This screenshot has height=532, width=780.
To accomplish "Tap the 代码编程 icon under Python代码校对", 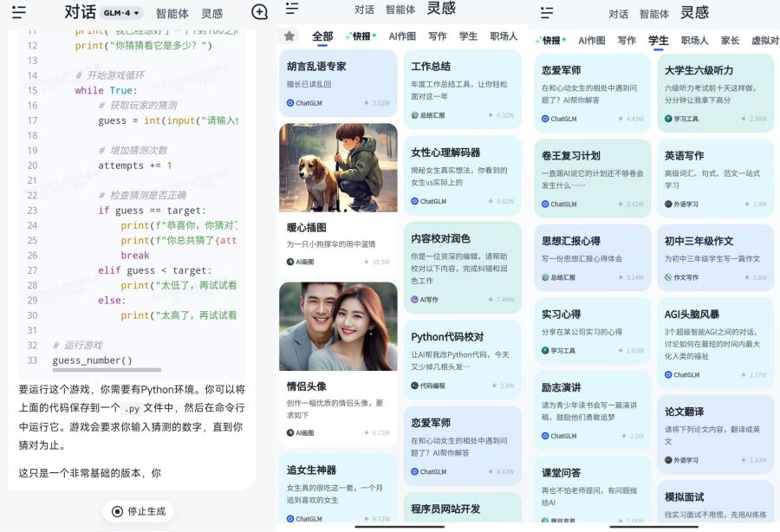I will pyautogui.click(x=415, y=386).
